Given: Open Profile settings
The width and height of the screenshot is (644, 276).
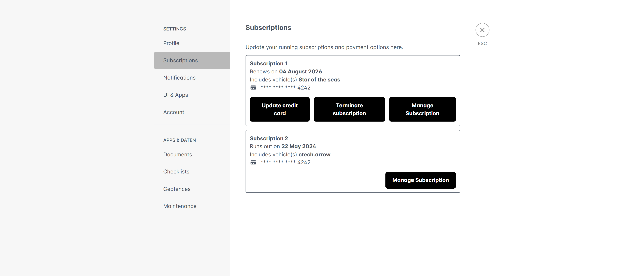Looking at the screenshot, I should (171, 43).
